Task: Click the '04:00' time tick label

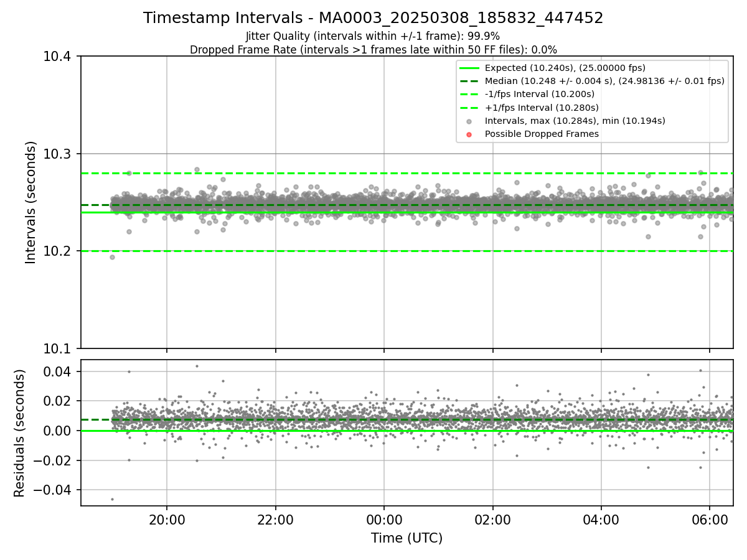Action: pos(601,520)
